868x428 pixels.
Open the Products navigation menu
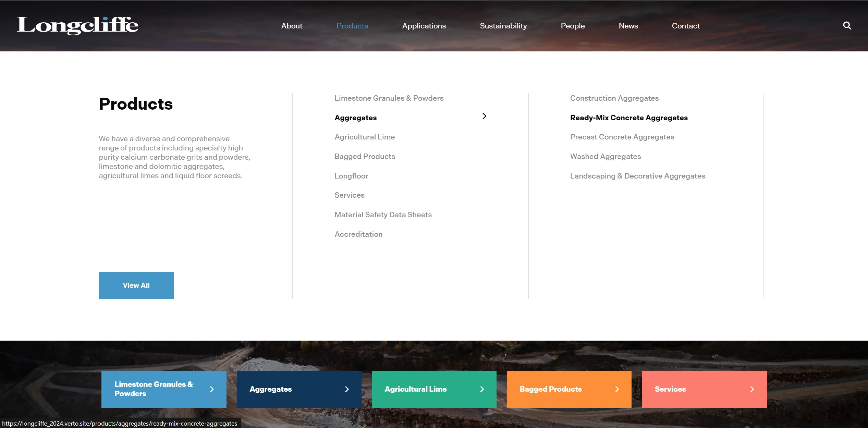click(x=352, y=26)
